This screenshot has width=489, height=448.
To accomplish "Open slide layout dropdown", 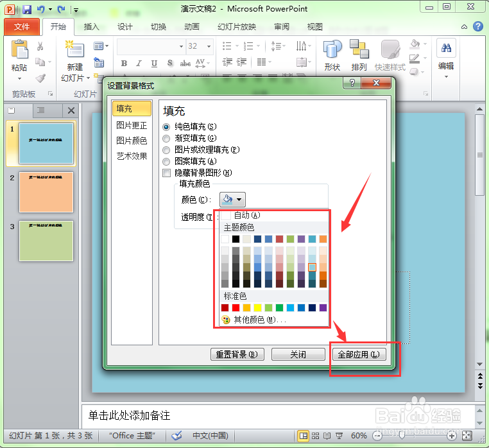I will (101, 46).
